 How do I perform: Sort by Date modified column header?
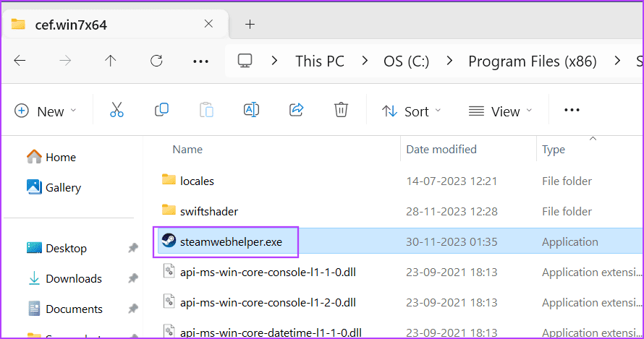click(441, 150)
